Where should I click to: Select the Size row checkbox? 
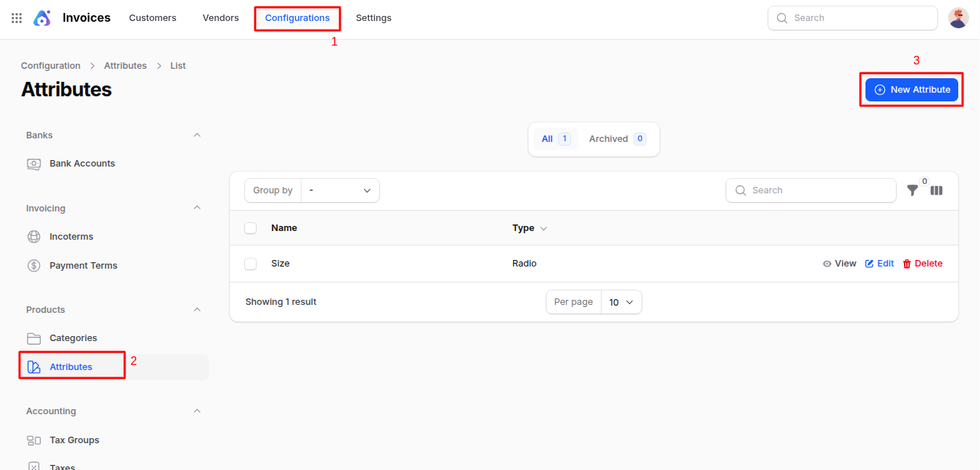251,264
